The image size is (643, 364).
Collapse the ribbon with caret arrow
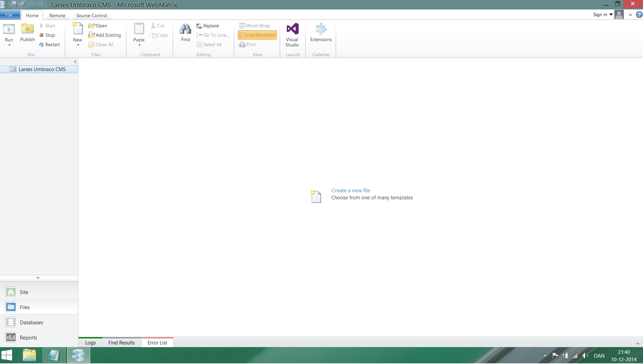(x=630, y=15)
